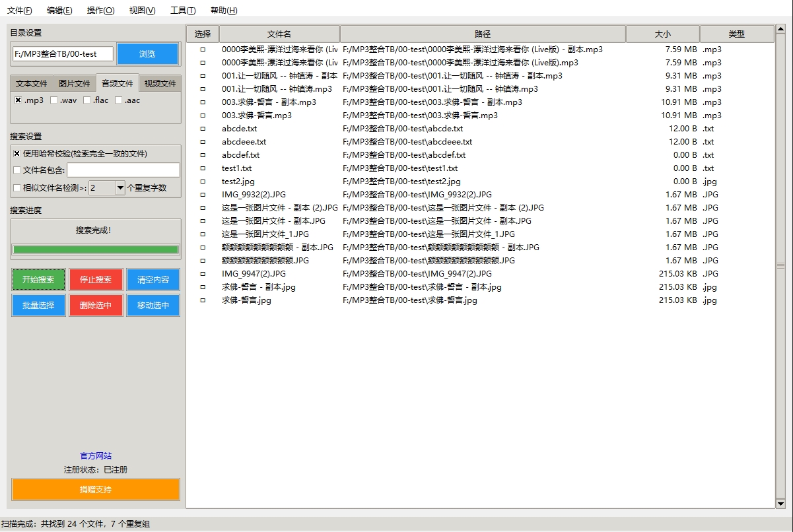Click the 移动选中 (Move Selected) button
The width and height of the screenshot is (793, 532).
(153, 305)
